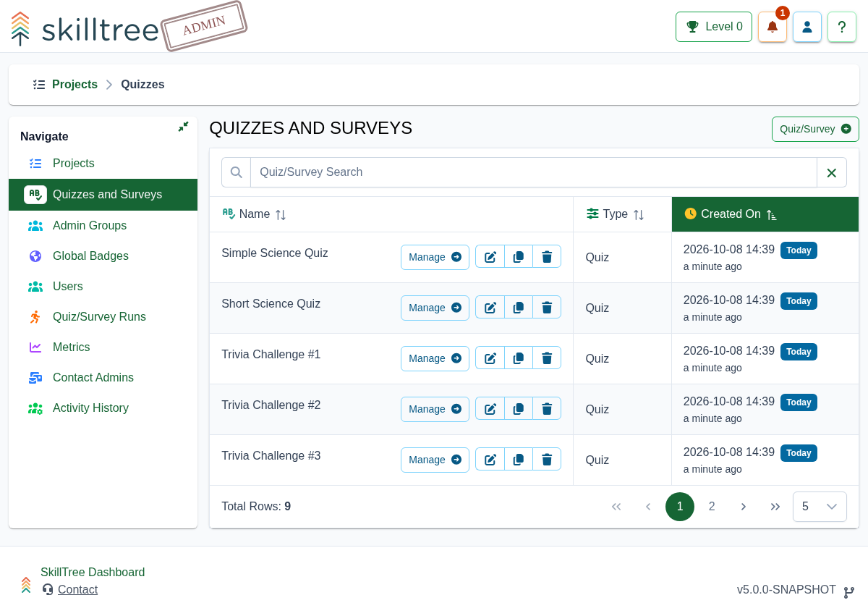Open the user profile menu
Viewport: 868px width, 616px height.
[807, 27]
